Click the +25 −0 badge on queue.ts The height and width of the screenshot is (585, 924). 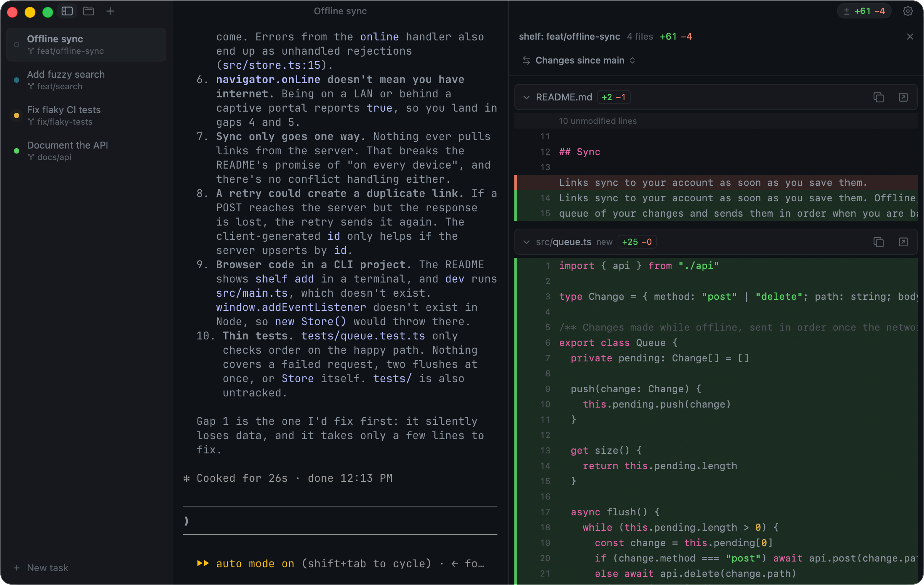pyautogui.click(x=637, y=242)
